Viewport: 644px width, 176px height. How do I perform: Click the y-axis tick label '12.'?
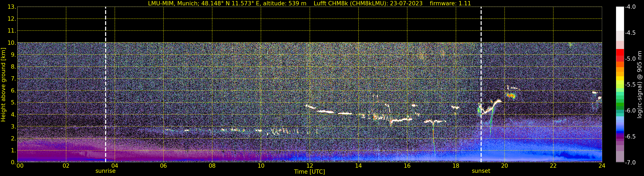pos(12,19)
